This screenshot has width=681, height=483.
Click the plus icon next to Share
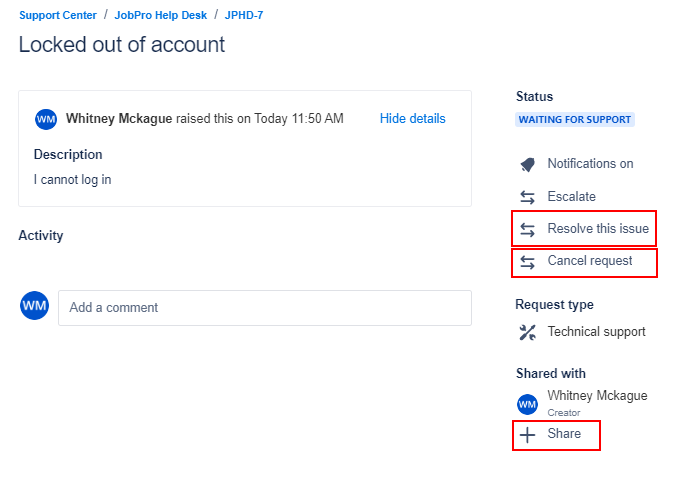click(527, 435)
